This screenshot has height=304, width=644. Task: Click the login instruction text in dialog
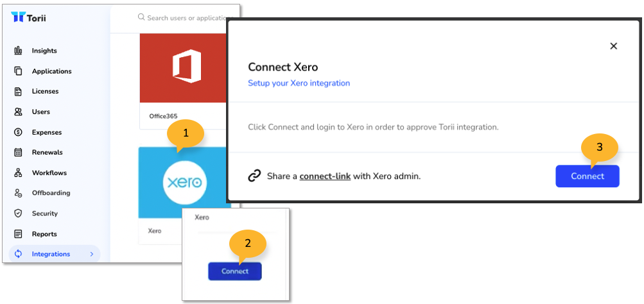pos(373,127)
